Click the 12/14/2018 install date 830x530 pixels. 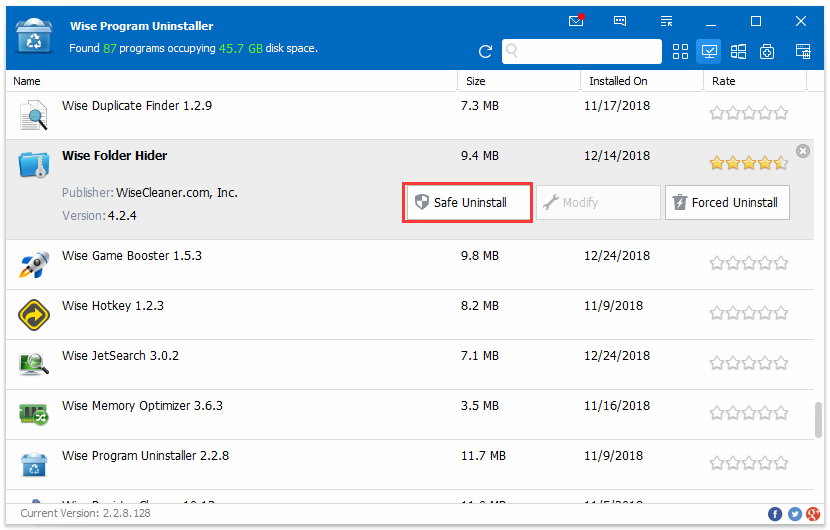617,156
